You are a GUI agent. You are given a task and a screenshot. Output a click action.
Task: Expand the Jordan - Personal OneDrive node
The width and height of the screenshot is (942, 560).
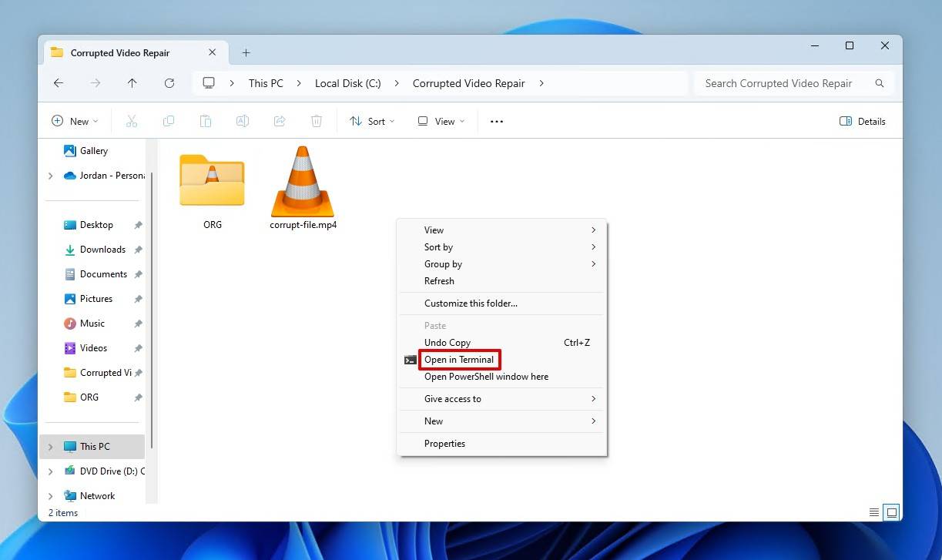click(x=51, y=176)
